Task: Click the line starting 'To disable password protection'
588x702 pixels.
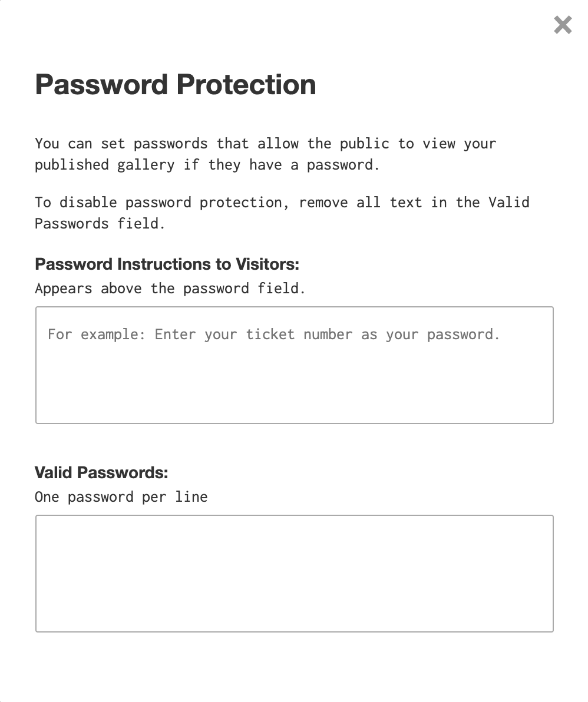Action: pyautogui.click(x=282, y=203)
